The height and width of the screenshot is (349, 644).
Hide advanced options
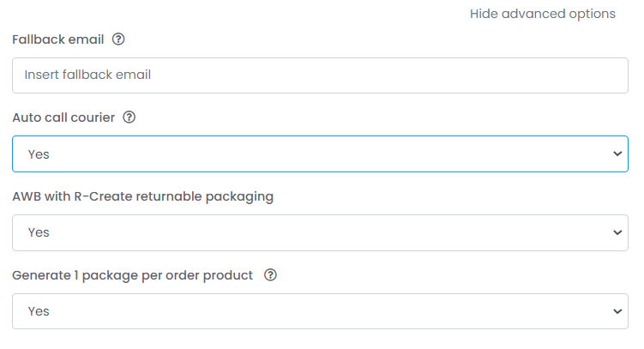coord(543,14)
